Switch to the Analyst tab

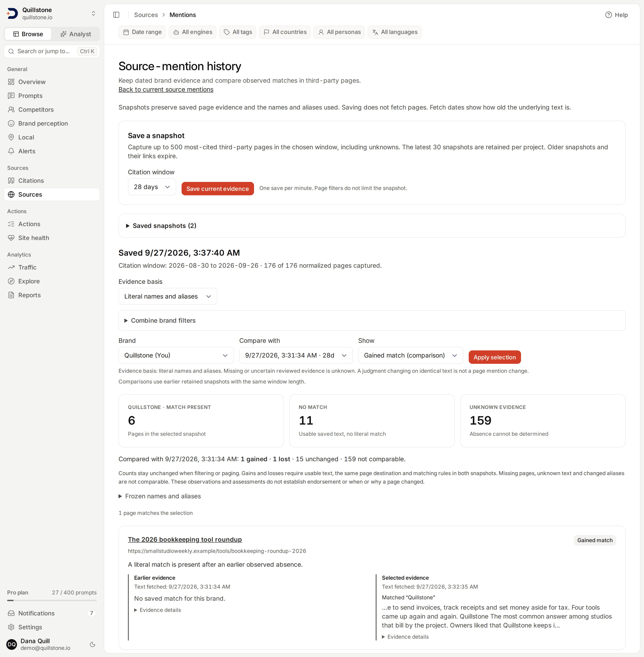[75, 34]
